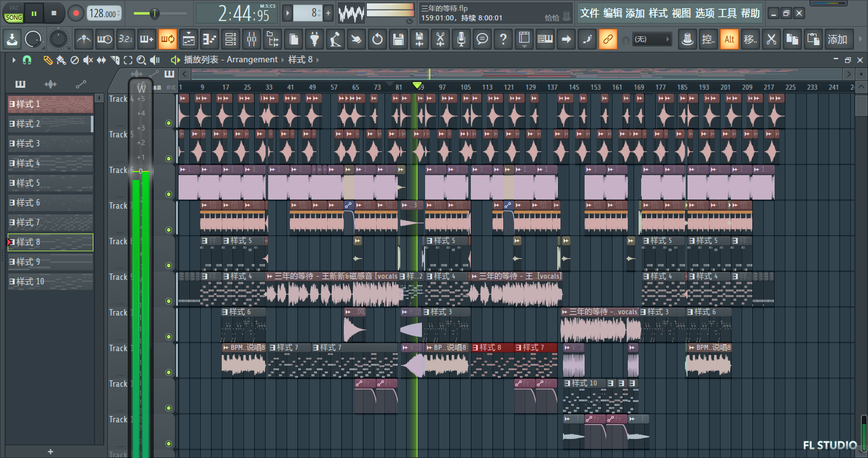Open the 样式 menu

pyautogui.click(x=658, y=13)
